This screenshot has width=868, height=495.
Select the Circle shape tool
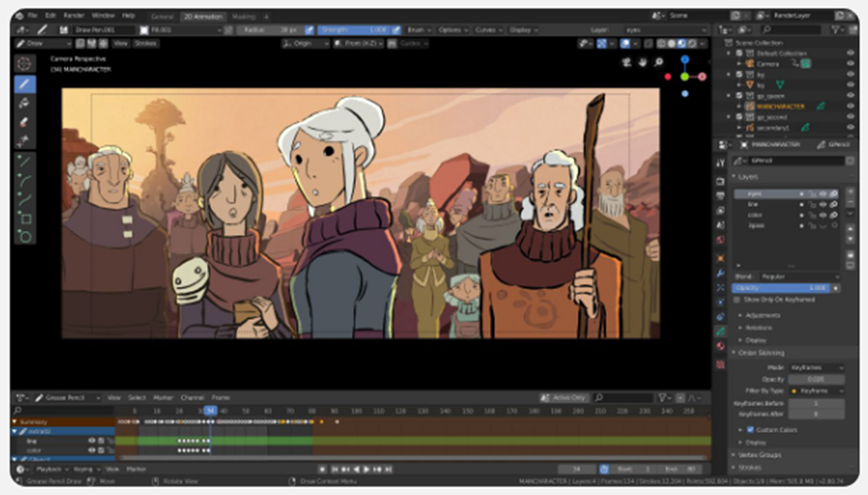(24, 236)
